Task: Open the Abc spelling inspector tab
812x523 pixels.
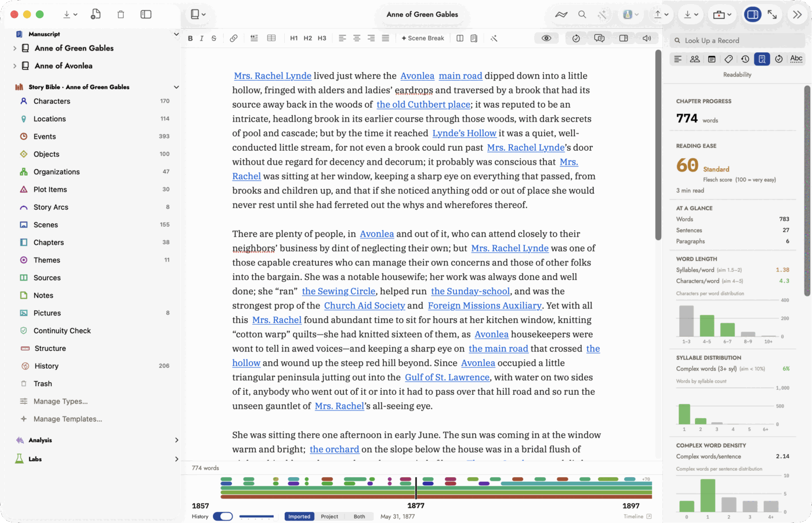Action: tap(796, 59)
